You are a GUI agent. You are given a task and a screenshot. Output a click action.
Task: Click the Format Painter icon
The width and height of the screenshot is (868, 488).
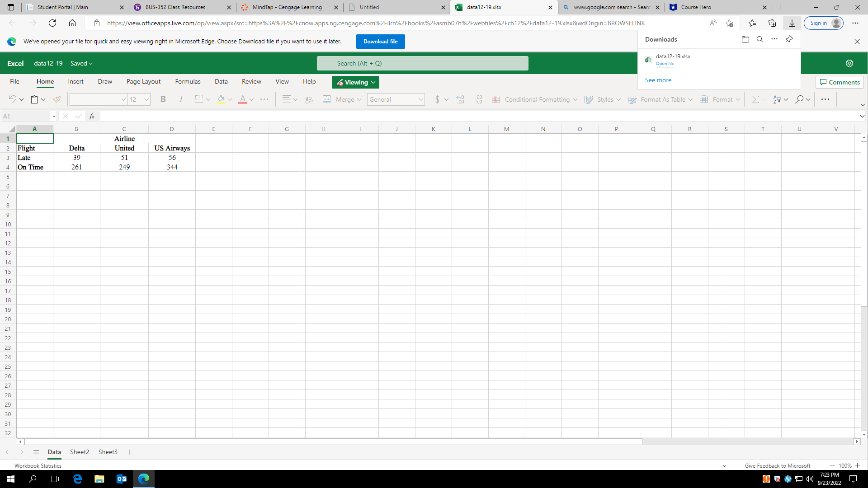57,99
